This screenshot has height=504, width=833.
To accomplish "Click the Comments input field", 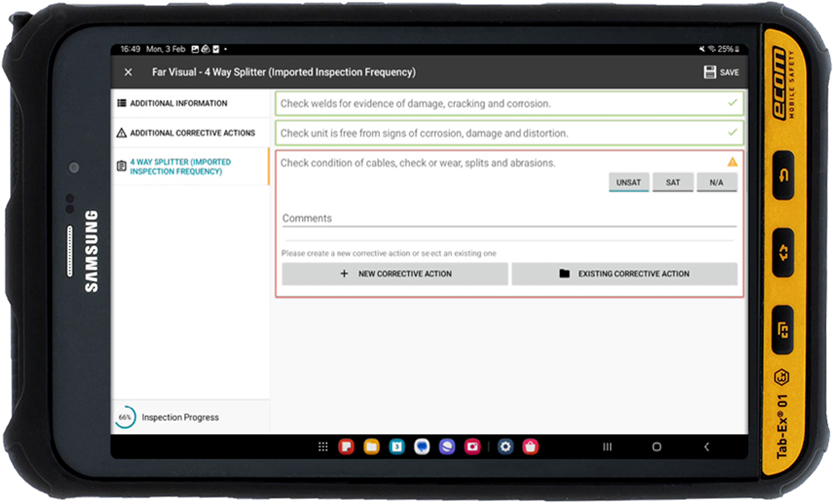I will click(509, 218).
